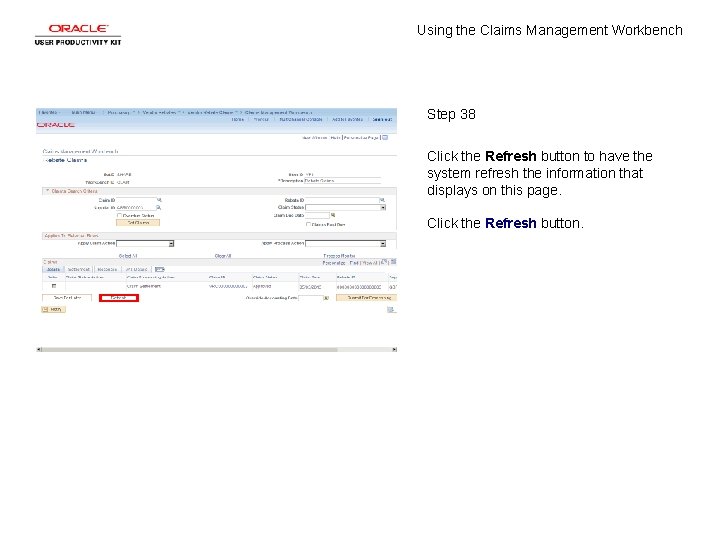Click the grid download icon in the Claims header

[x=394, y=262]
